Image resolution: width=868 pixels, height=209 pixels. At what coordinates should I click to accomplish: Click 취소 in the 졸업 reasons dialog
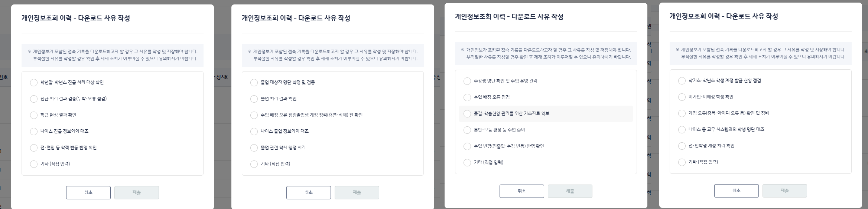coord(309,193)
